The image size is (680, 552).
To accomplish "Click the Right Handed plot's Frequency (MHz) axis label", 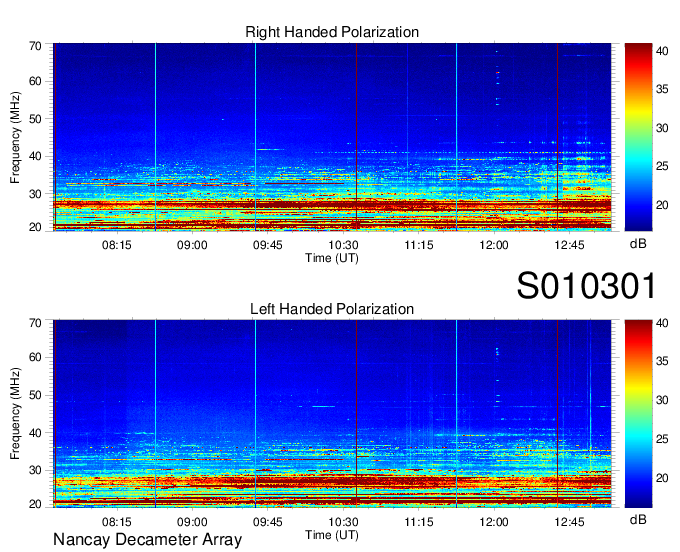I will 15,137.
